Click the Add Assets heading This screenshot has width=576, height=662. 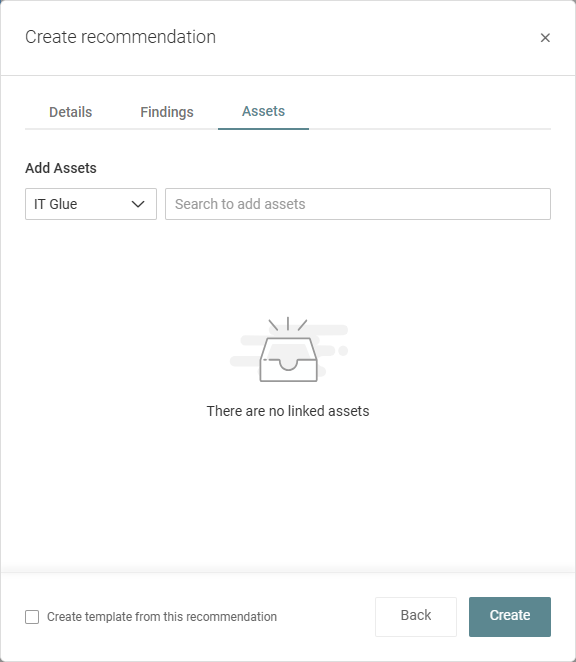coord(61,168)
